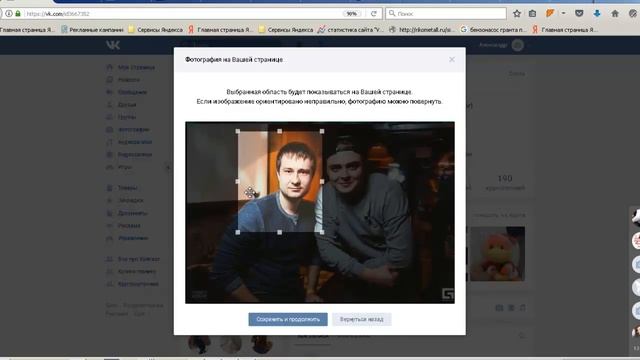Open the 'статистика сайта' bookmark
640x360 pixels.
point(351,29)
